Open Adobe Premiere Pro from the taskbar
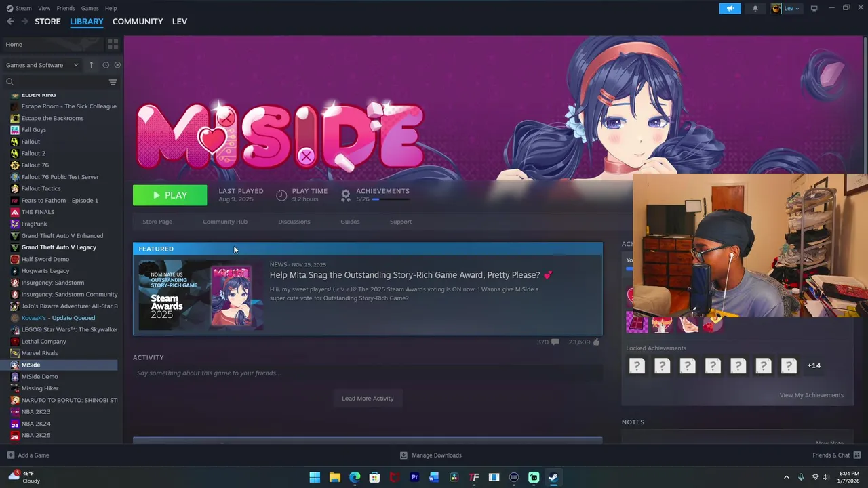The height and width of the screenshot is (488, 868). tap(414, 477)
